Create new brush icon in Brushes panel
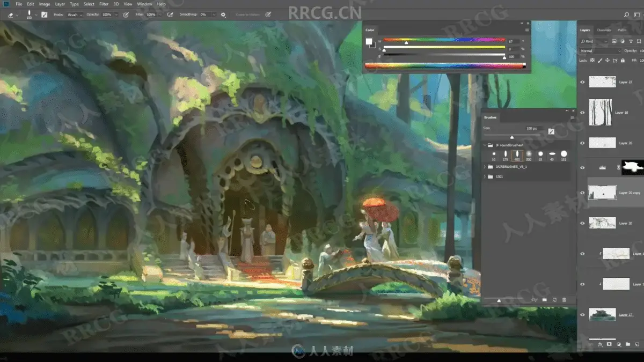 click(x=554, y=300)
